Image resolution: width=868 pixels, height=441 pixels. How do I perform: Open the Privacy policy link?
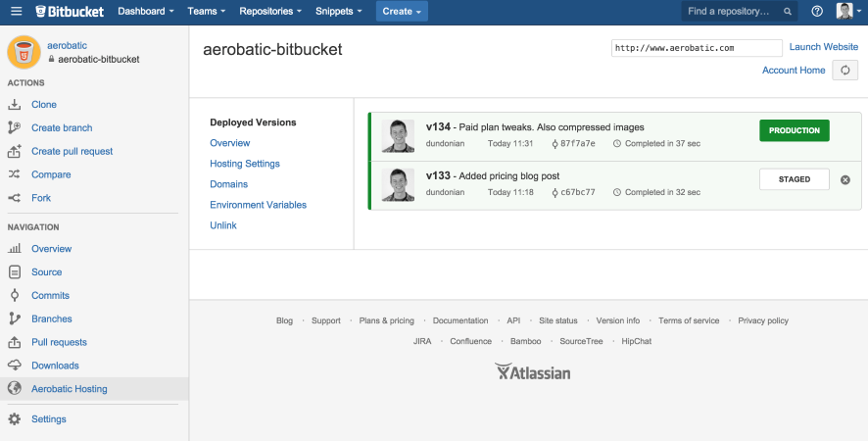(x=763, y=320)
